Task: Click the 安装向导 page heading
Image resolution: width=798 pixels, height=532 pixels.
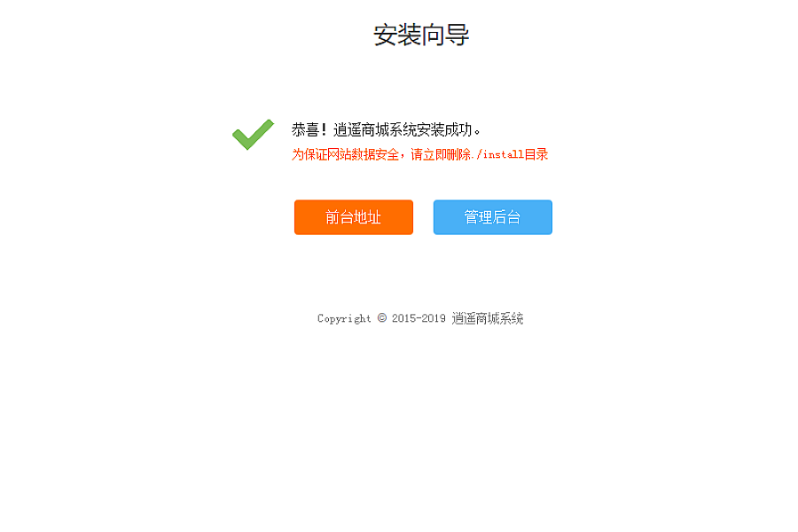Action: pos(421,35)
